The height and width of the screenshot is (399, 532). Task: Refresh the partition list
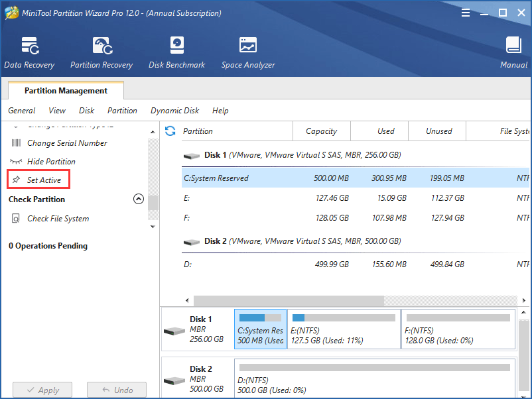point(170,131)
